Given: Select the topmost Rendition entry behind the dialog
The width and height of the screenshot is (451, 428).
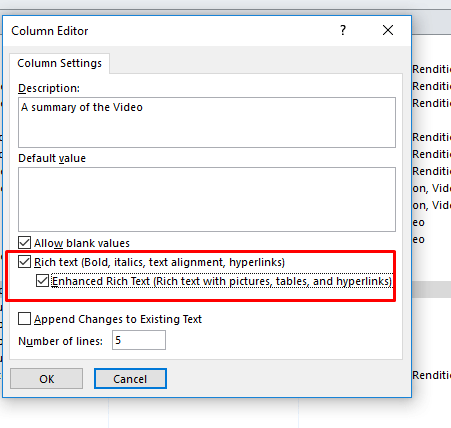Looking at the screenshot, I should coord(431,69).
